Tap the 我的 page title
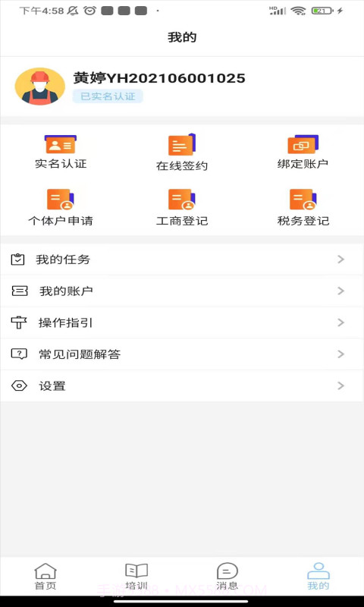Image resolution: width=364 pixels, height=607 pixels. [x=182, y=37]
